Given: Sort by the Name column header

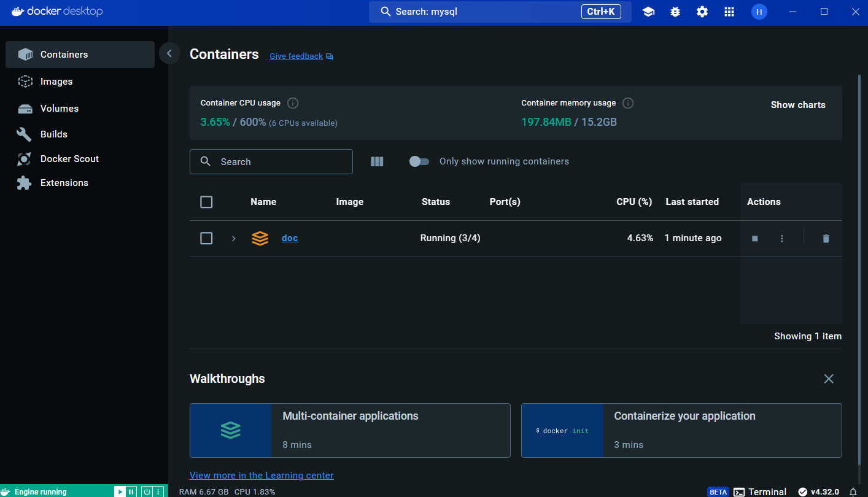Looking at the screenshot, I should pyautogui.click(x=263, y=202).
